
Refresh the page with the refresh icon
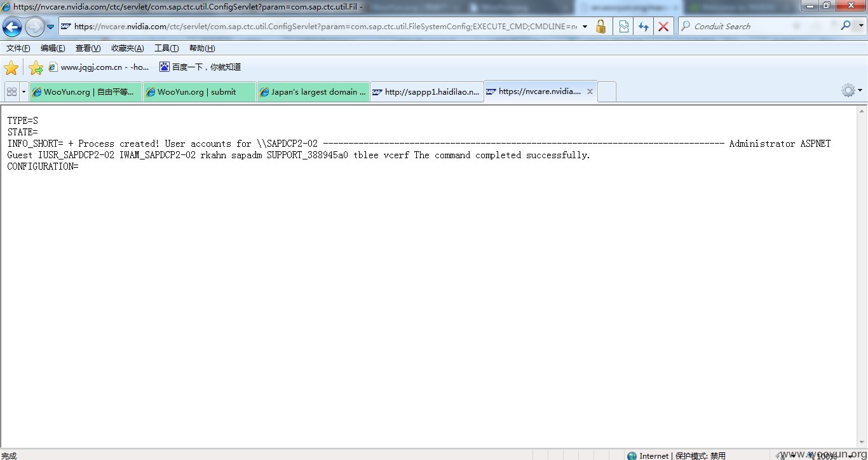[644, 27]
